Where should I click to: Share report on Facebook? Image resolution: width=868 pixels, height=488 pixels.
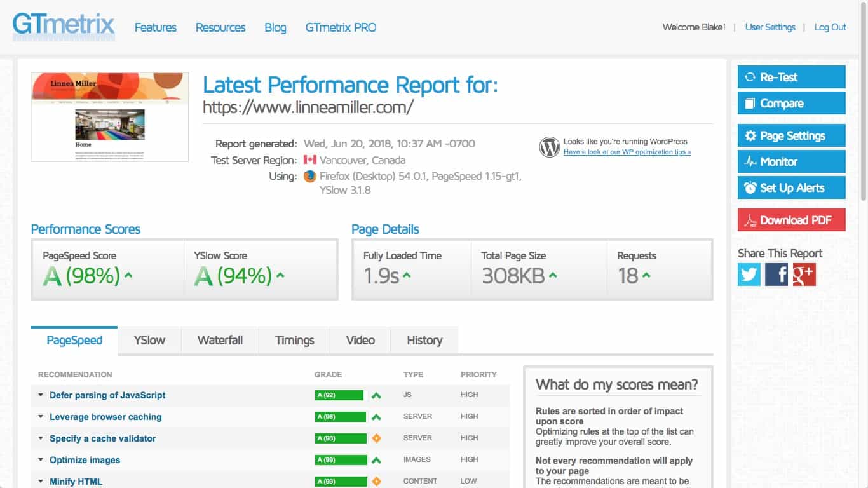point(776,274)
